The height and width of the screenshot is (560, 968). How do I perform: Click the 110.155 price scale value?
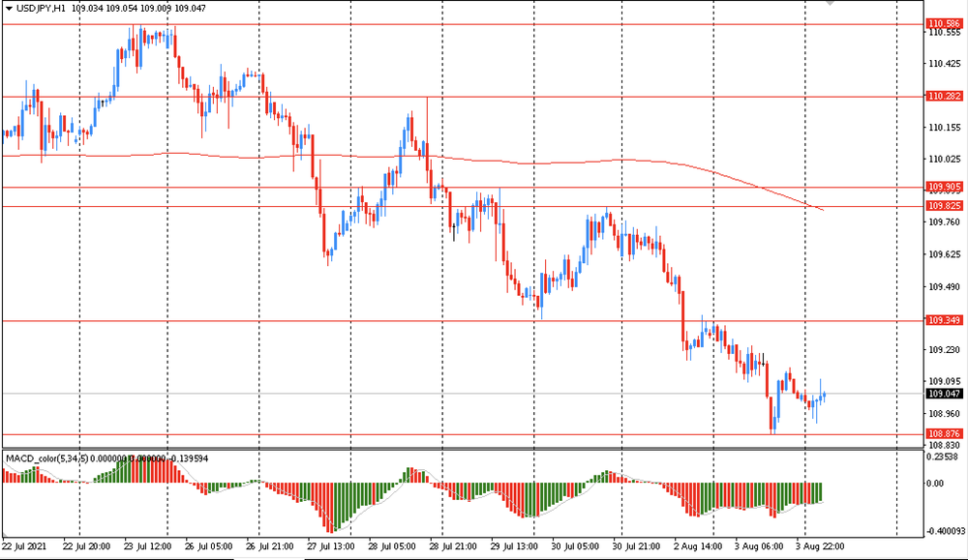click(945, 128)
